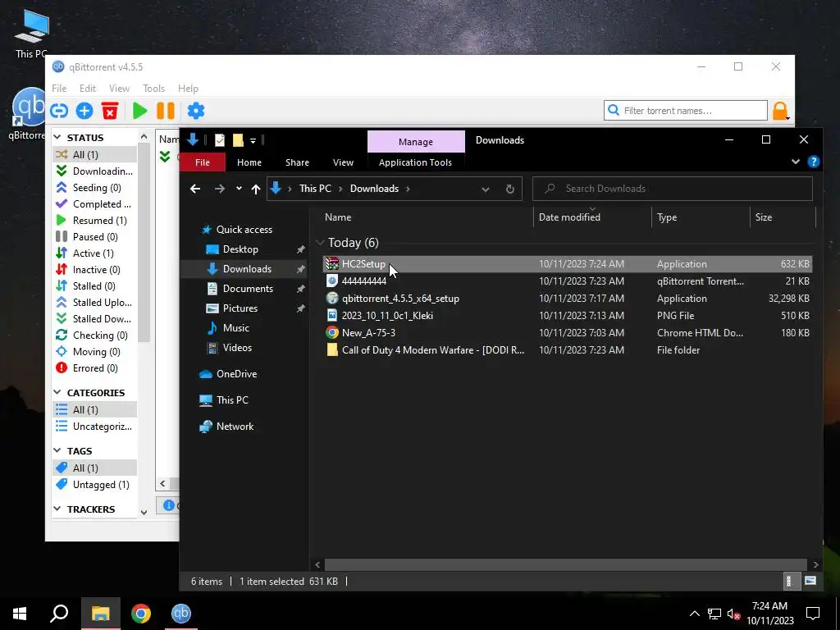840x630 pixels.
Task: Select qbittorrent_4.5.5_x64_setup file
Action: coord(568,299)
